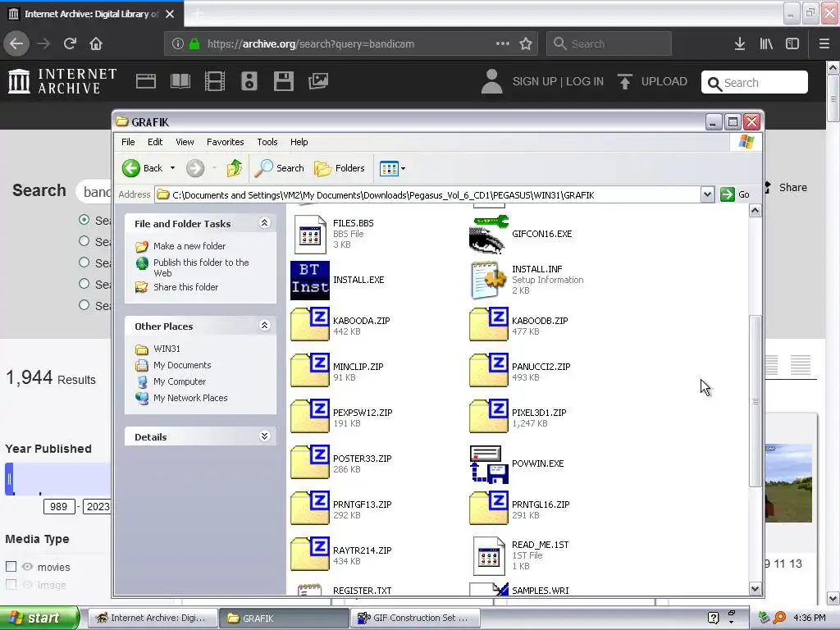
Task: Open Firefox page actions ellipsis menu
Action: [503, 43]
